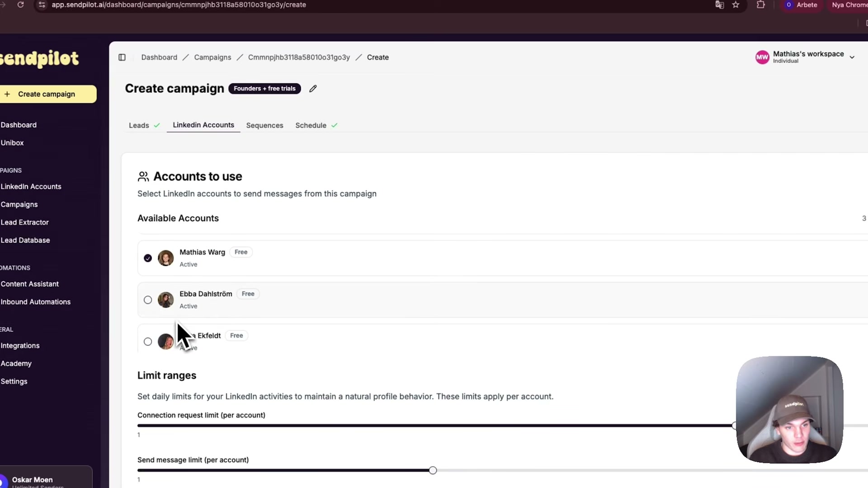Viewport: 868px width, 488px height.
Task: Click the Limit ranges heading
Action: [167, 375]
